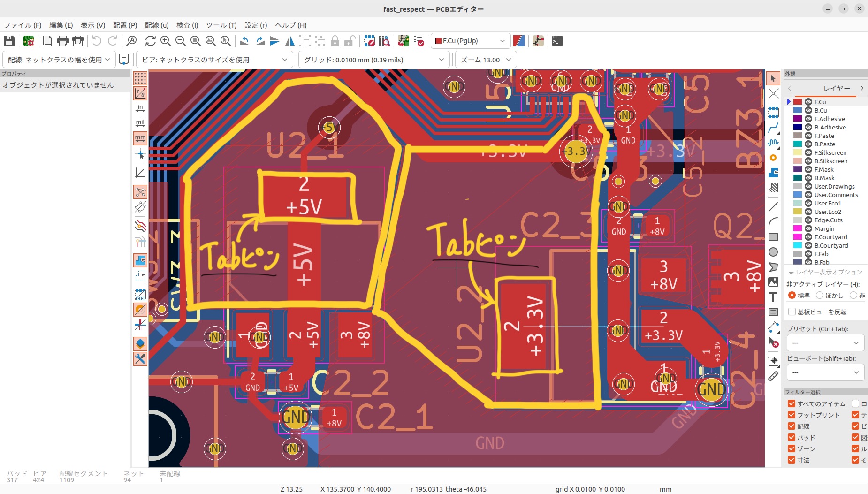Screen dimensions: 868x494
Task: Open the 検査 menu
Action: click(x=187, y=25)
